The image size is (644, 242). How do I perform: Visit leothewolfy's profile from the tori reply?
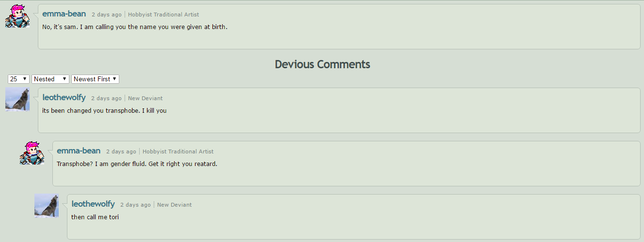93,204
